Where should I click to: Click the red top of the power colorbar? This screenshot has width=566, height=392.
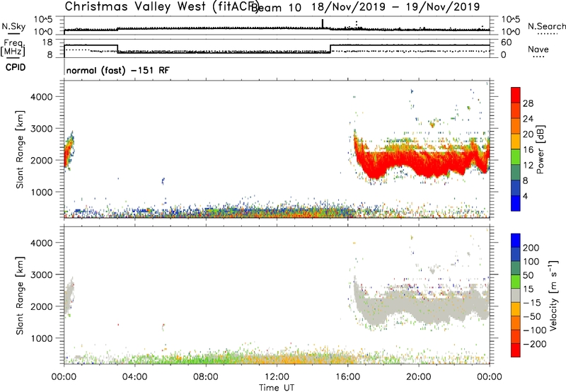pyautogui.click(x=516, y=95)
